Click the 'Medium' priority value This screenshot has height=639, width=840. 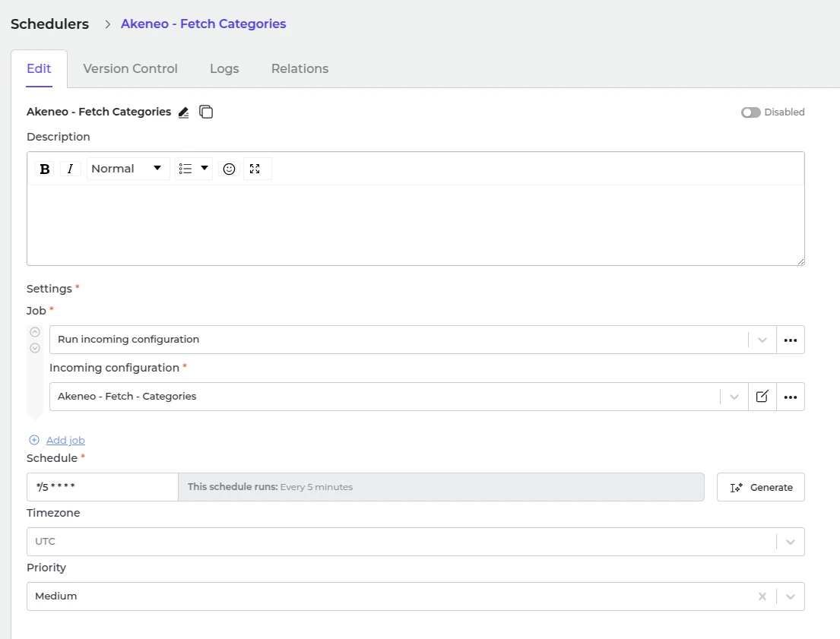tap(56, 596)
